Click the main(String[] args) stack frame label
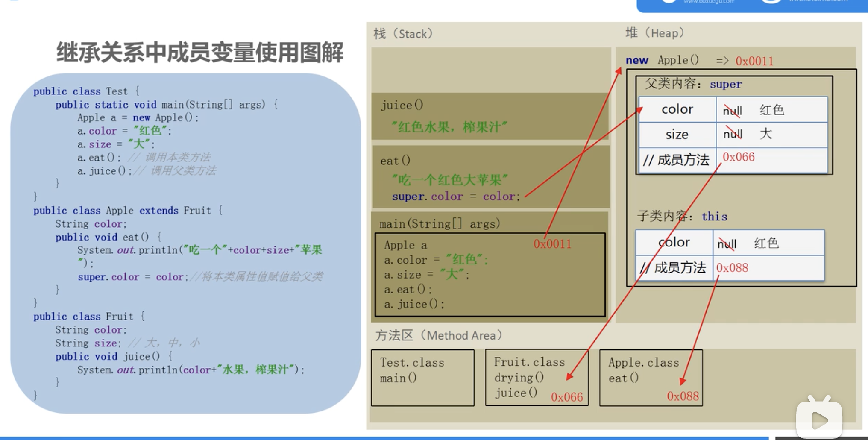 click(x=440, y=224)
